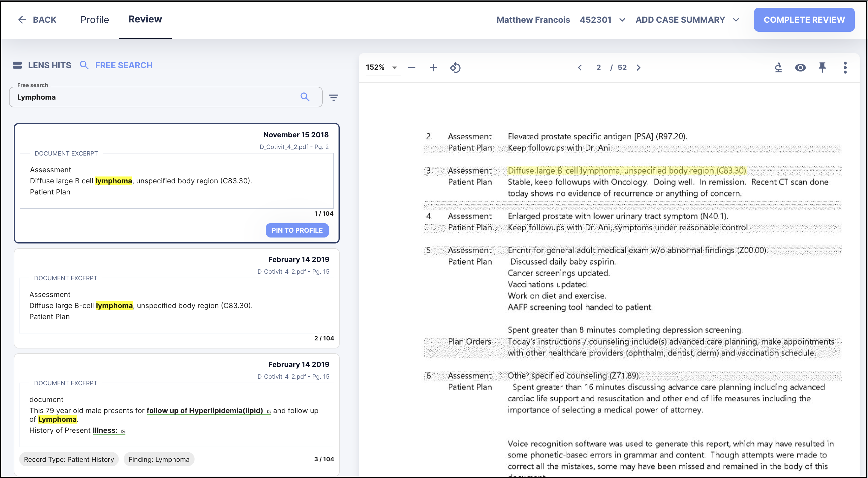The height and width of the screenshot is (478, 868).
Task: Click 'Other specified counseling (Z71.89)' line
Action: (573, 376)
